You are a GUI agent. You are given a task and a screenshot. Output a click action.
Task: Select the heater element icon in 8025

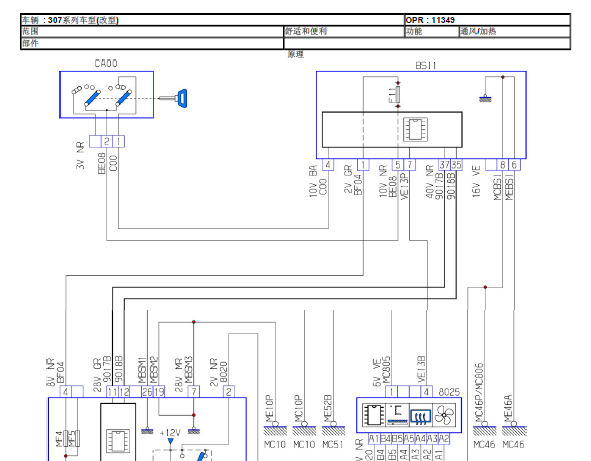tap(420, 416)
